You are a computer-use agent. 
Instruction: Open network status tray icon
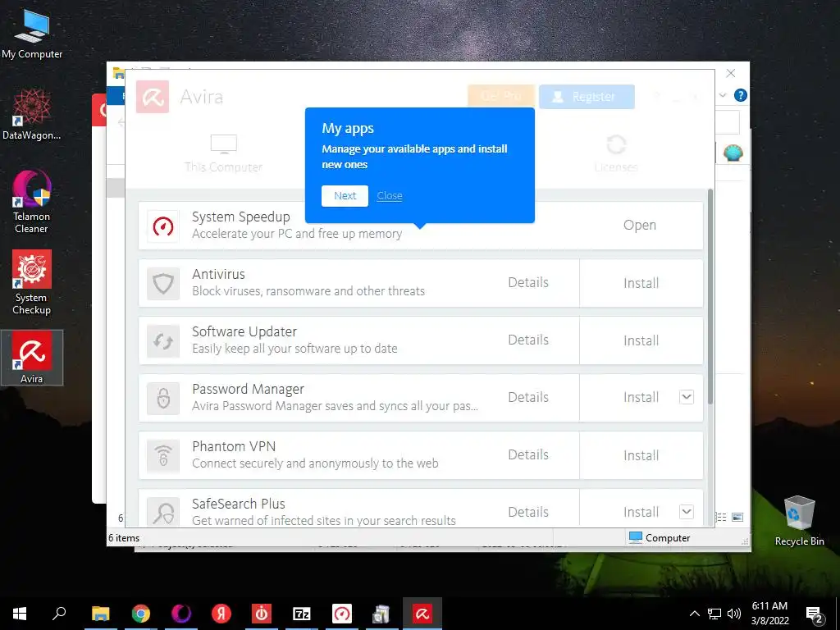point(714,614)
